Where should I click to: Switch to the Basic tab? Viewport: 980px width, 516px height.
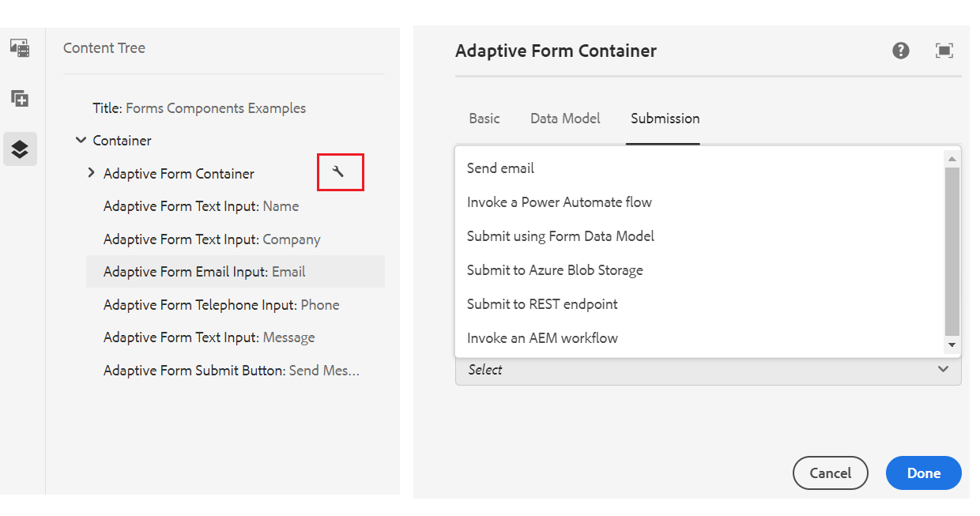click(x=484, y=119)
